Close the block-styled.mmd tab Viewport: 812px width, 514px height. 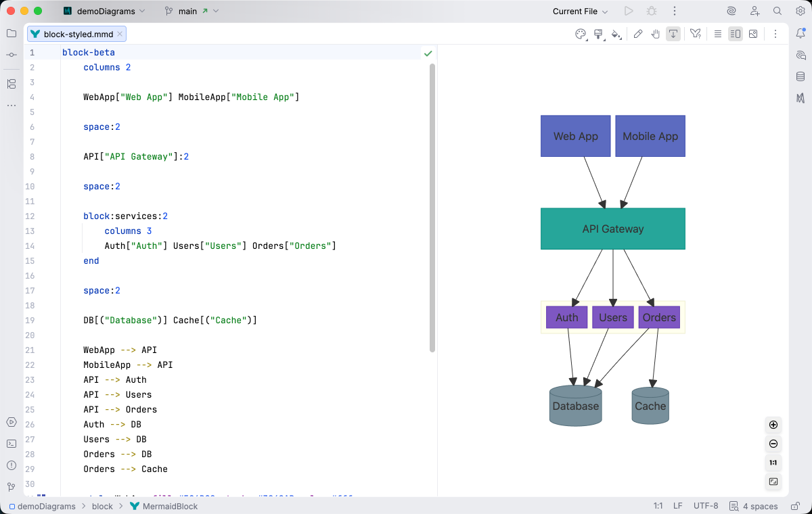tap(120, 34)
